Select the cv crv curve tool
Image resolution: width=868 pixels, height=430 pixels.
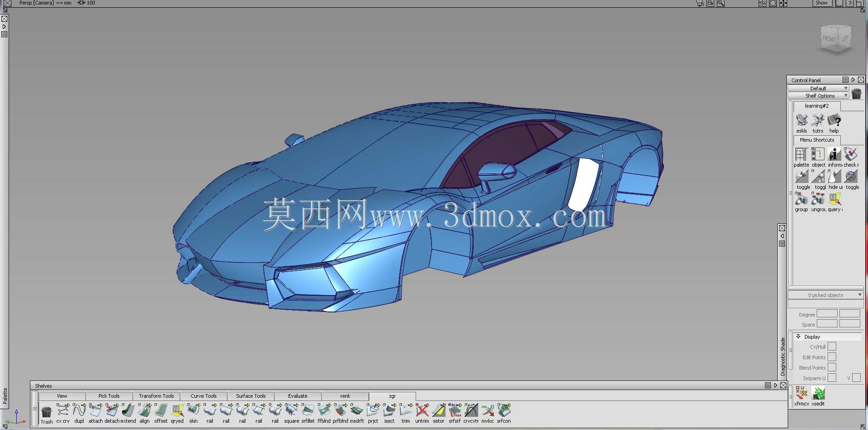pos(63,410)
